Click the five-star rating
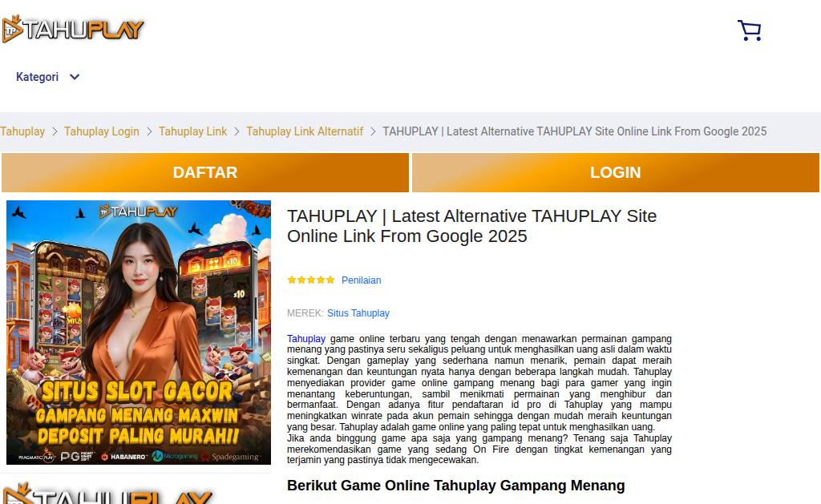Screen dimensions: 821x504 [x=311, y=280]
